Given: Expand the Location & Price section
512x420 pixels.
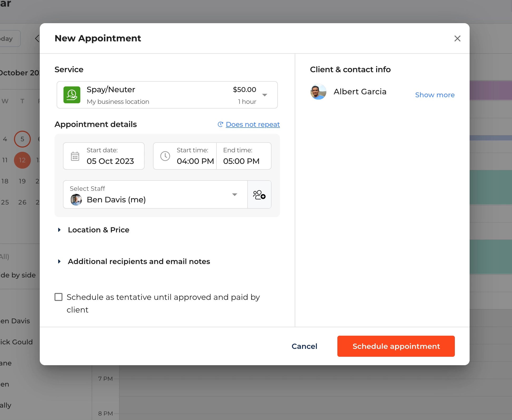Looking at the screenshot, I should (x=99, y=230).
